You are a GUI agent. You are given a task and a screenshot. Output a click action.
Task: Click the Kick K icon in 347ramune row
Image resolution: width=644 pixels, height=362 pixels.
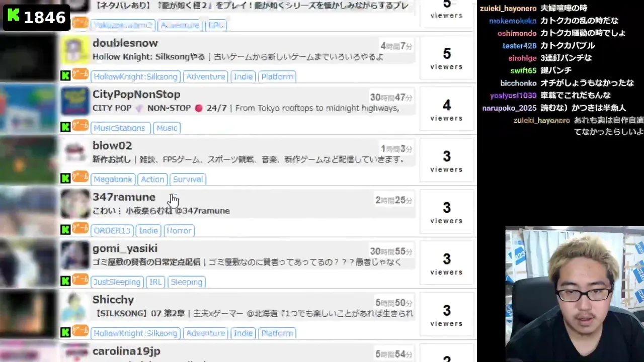[x=65, y=230]
